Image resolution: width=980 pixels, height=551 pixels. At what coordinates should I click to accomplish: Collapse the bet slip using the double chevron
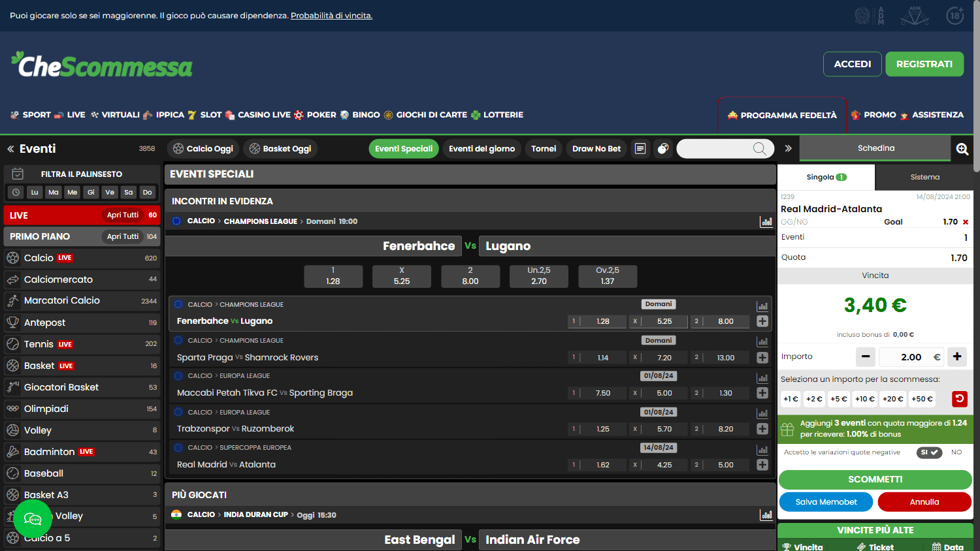pos(788,148)
